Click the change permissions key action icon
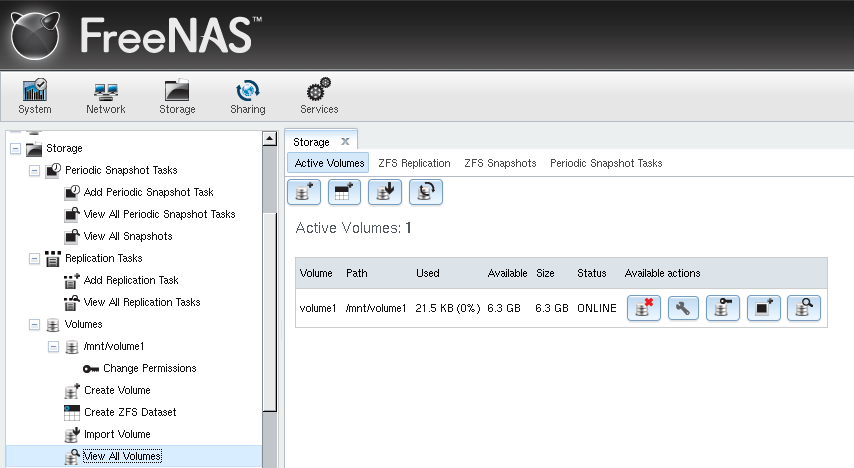Viewport: 854px width, 468px height. click(723, 308)
